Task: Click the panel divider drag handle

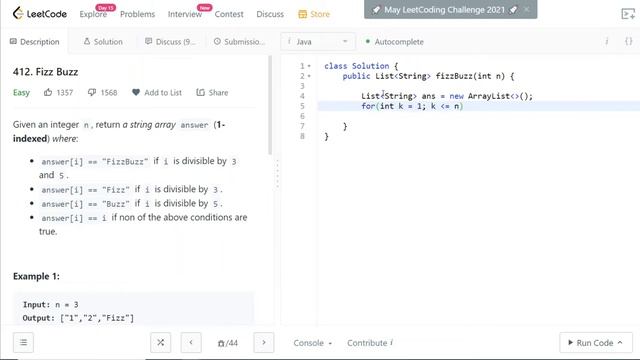Action: [277, 174]
